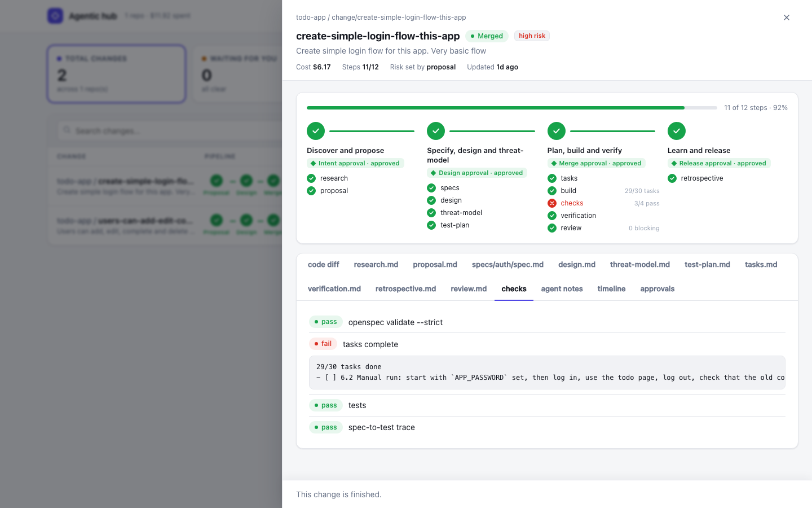812x508 pixels.
Task: Click the green check icon beside threat-model step
Action: (x=431, y=213)
